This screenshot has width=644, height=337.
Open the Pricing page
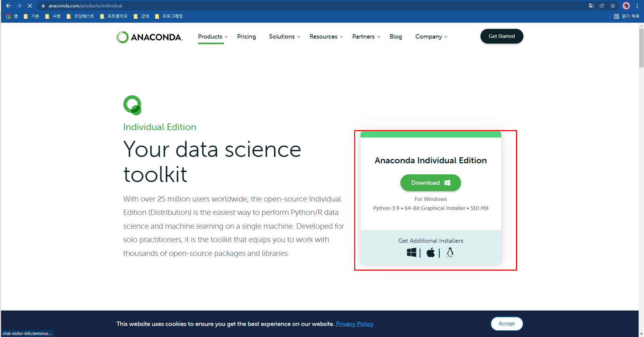[x=246, y=37]
